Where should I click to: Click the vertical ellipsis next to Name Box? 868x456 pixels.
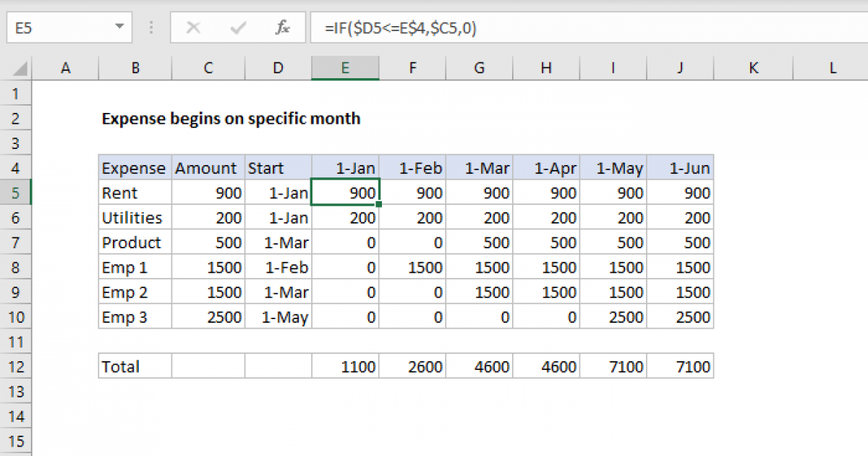(x=150, y=28)
